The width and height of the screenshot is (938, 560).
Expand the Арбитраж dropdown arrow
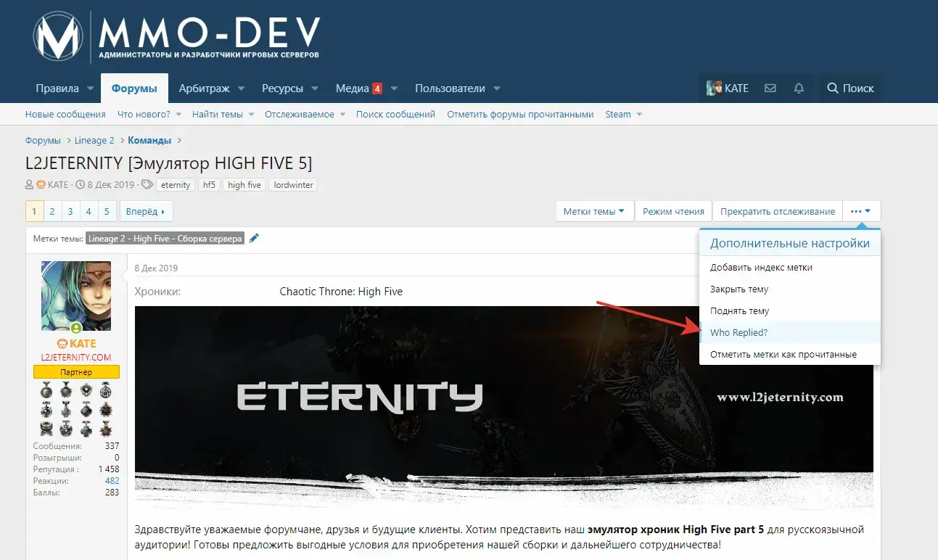click(241, 88)
